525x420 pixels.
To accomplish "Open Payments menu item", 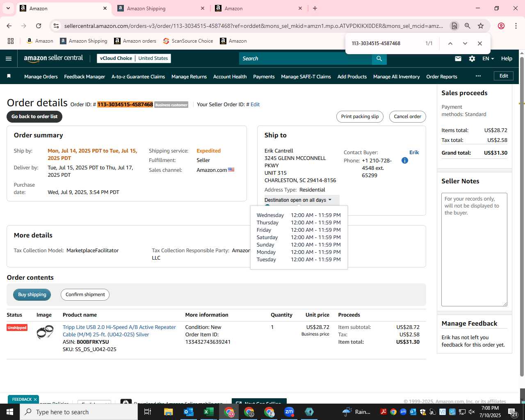I will coord(264,77).
